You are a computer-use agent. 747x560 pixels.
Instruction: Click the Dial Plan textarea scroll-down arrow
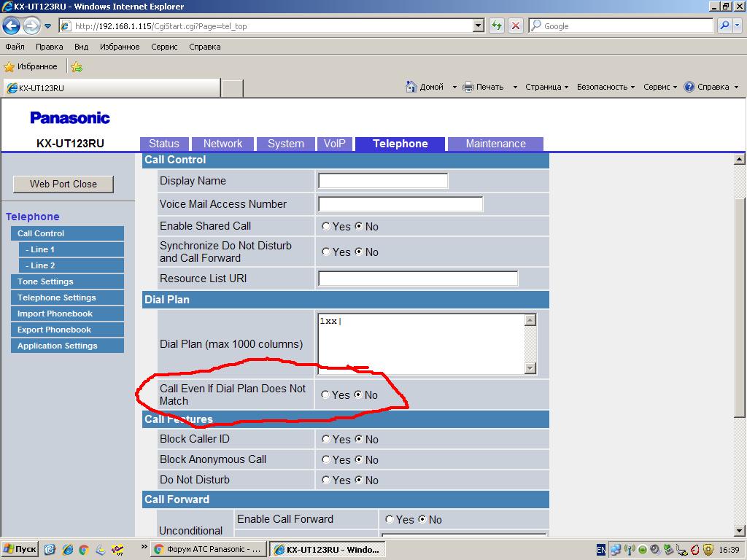click(x=530, y=368)
